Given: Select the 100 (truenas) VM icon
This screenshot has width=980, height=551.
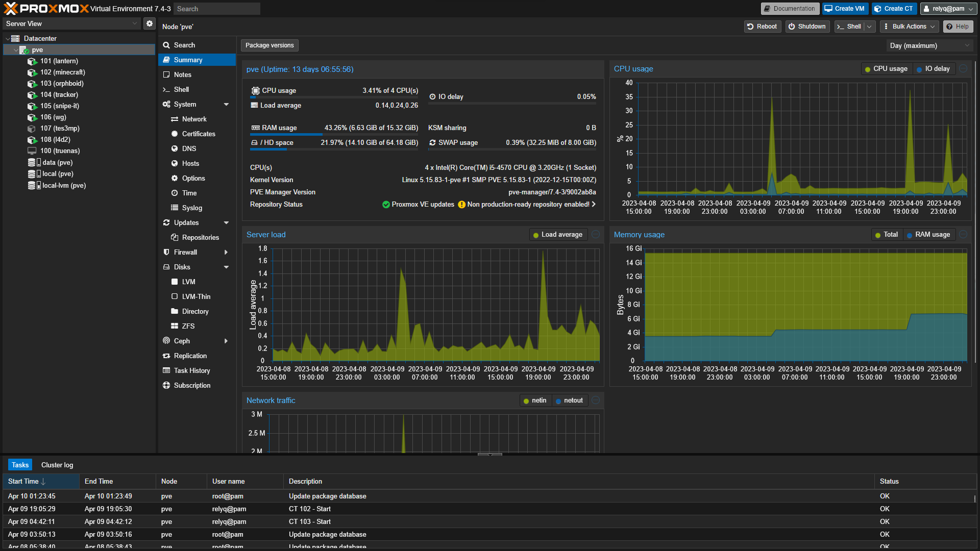Looking at the screenshot, I should pos(32,151).
